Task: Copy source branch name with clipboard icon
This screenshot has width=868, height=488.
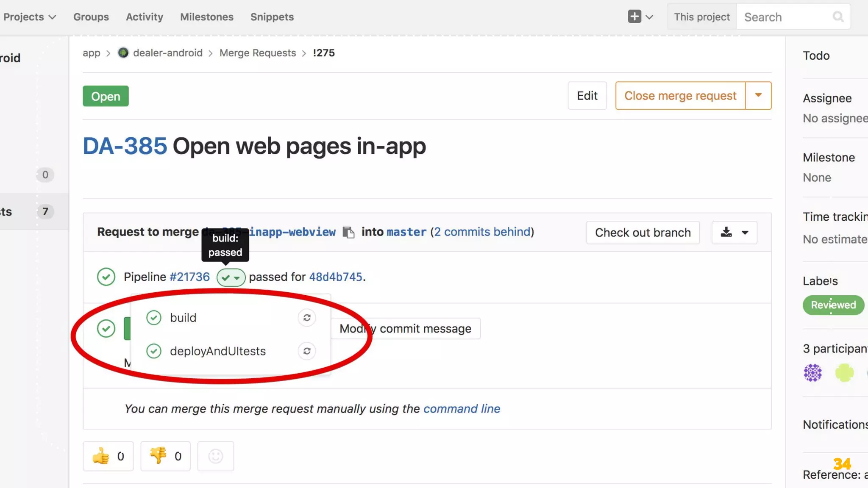Action: point(348,232)
